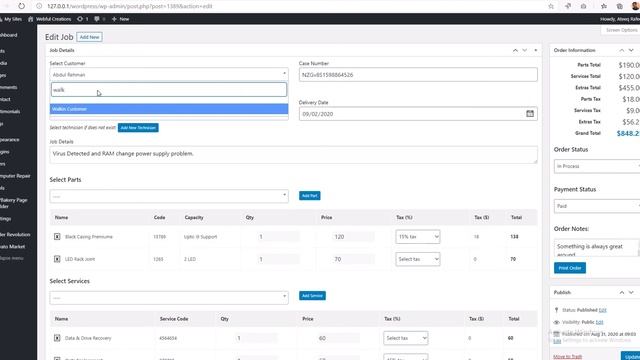Toggle the Job Details panel triangle
Screen dimensions: 640x360
click(536, 50)
